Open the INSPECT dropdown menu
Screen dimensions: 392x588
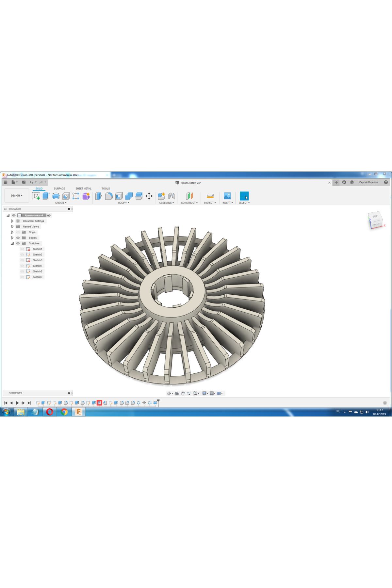210,203
